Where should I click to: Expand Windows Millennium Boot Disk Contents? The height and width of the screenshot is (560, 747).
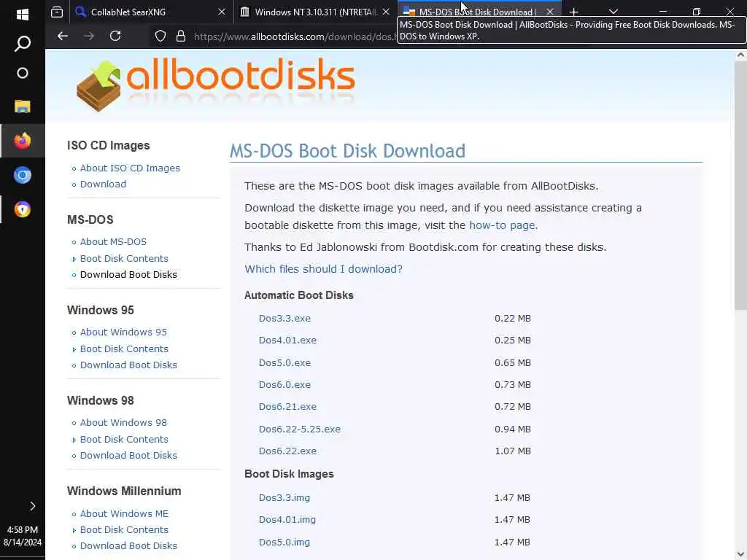coord(124,530)
